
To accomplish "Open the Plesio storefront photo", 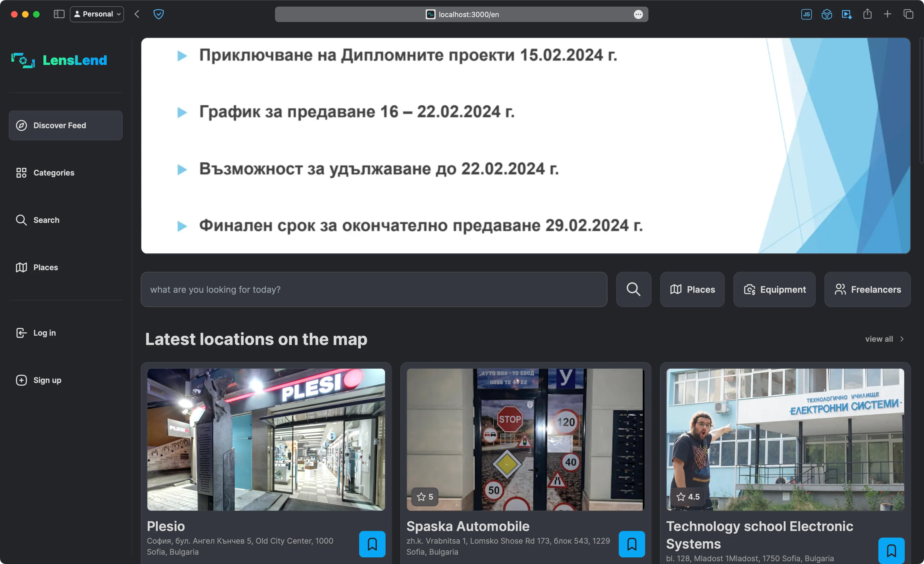I will coord(266,439).
